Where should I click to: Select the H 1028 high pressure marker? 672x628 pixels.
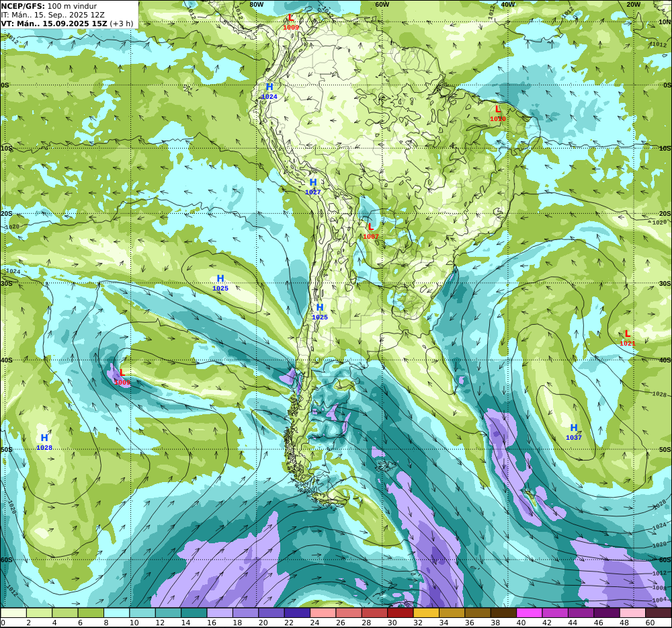coord(44,442)
